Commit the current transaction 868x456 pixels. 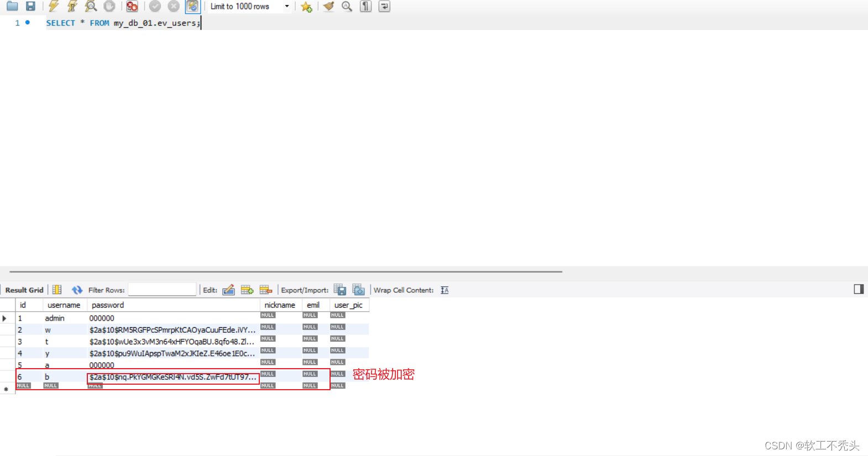[x=155, y=6]
